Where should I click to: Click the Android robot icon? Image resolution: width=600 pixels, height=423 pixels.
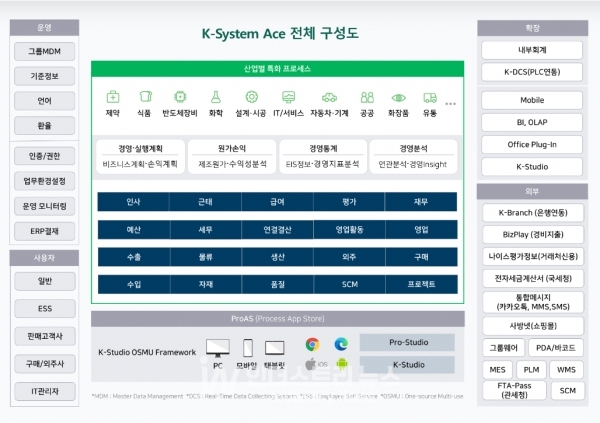click(342, 364)
